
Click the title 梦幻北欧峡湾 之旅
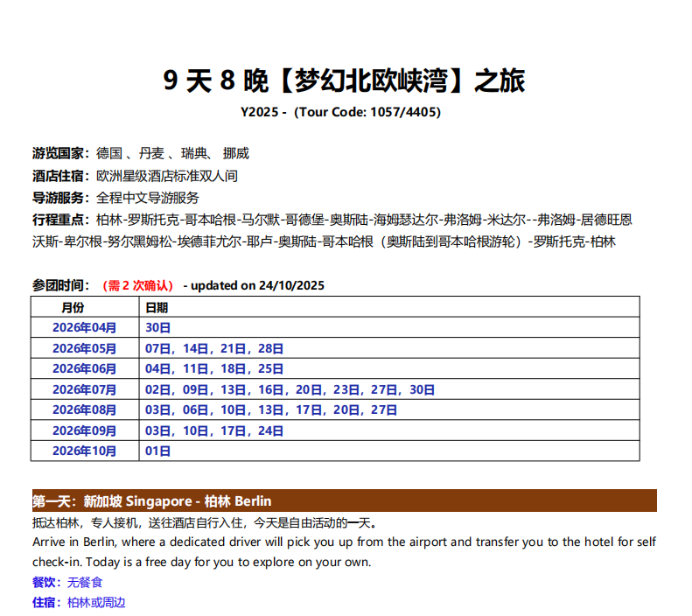[345, 80]
